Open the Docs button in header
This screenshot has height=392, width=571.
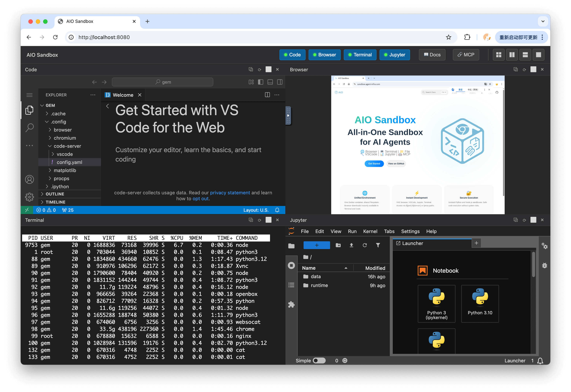(432, 55)
